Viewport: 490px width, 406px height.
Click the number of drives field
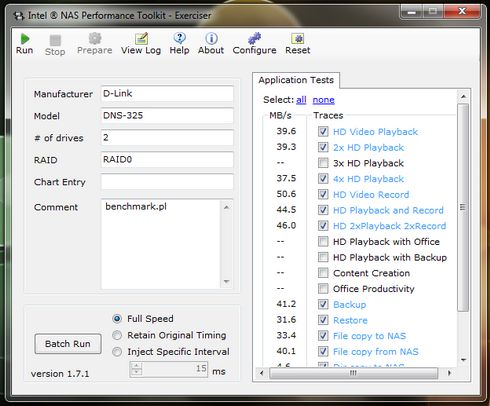point(167,138)
